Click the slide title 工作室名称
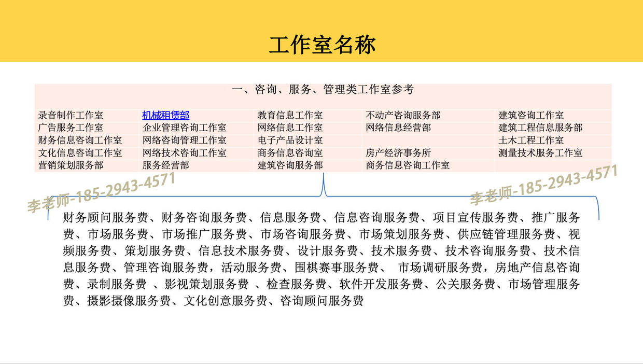This screenshot has height=364, width=643. (321, 45)
